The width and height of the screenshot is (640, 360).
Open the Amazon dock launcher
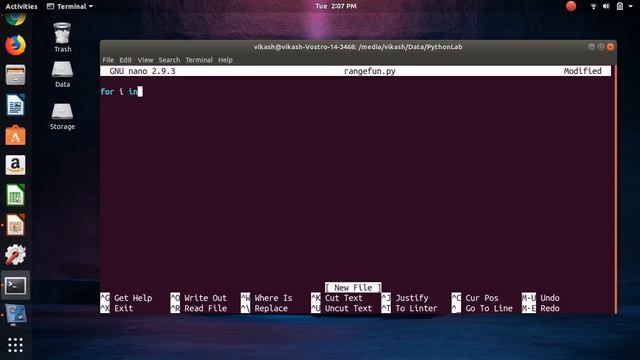pyautogui.click(x=16, y=165)
